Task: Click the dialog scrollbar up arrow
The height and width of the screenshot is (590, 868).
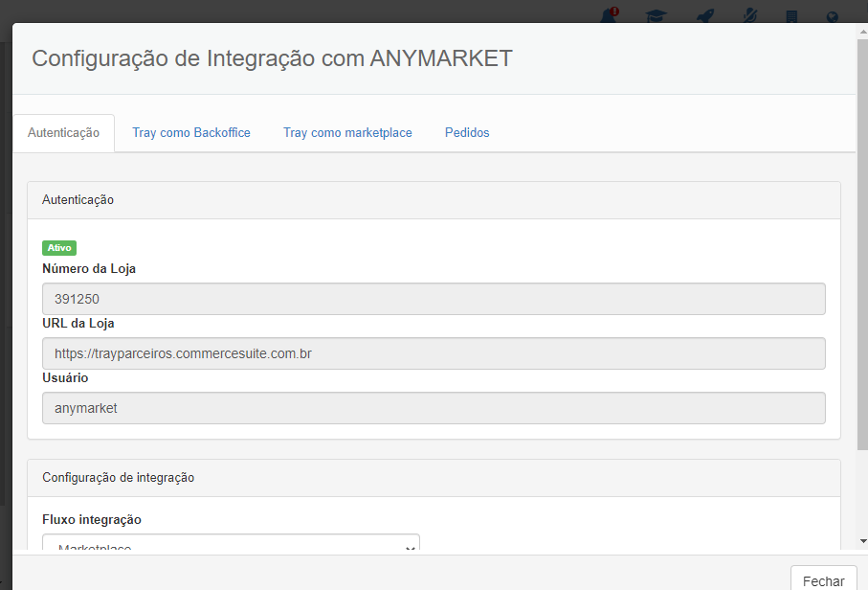Action: coord(863,32)
